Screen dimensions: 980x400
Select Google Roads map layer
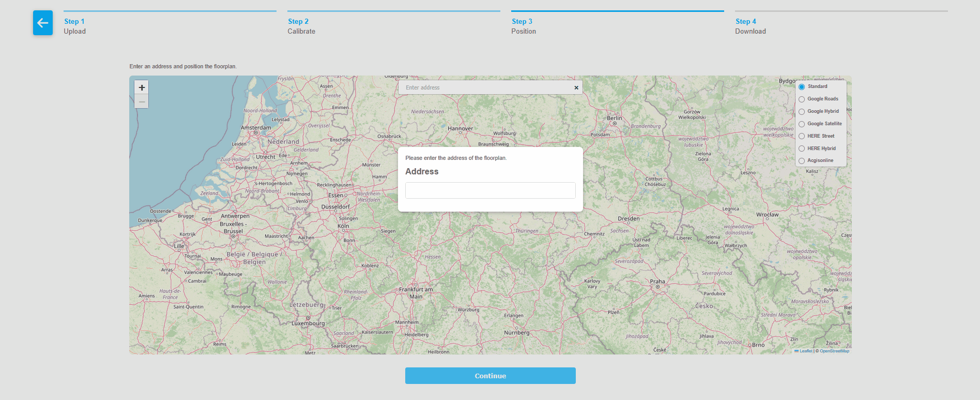802,99
